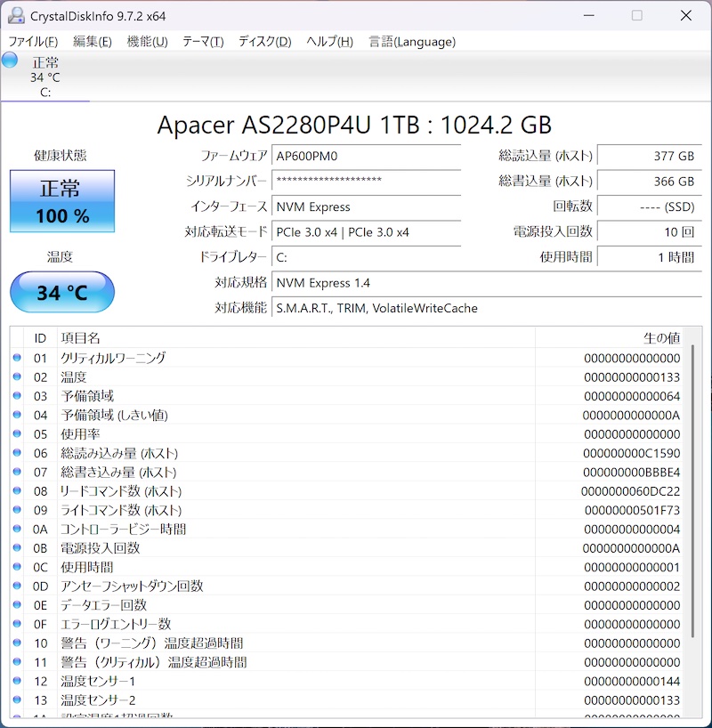Click the rotation rate value ---- (SSD)
This screenshot has height=728, width=712.
650,206
